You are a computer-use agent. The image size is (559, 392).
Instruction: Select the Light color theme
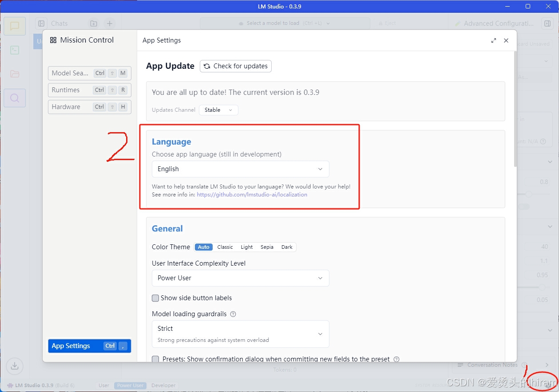pos(247,247)
